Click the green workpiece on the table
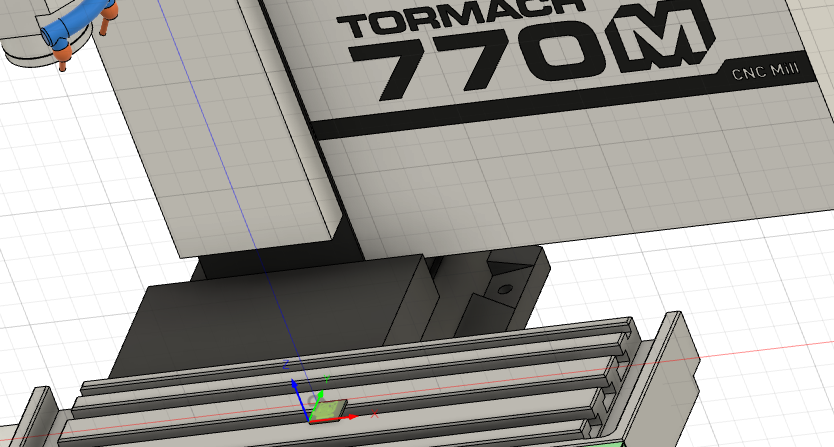Screen dimensions: 834x447 (329, 409)
